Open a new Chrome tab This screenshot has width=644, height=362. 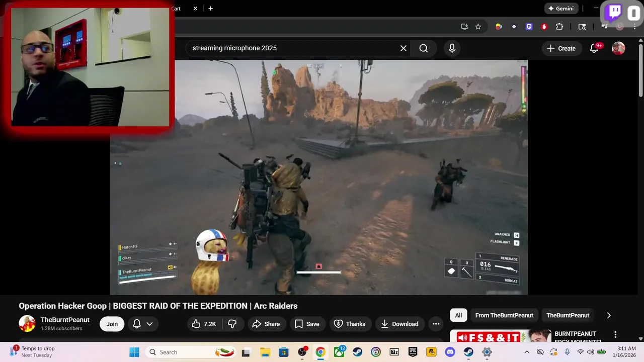tap(210, 9)
